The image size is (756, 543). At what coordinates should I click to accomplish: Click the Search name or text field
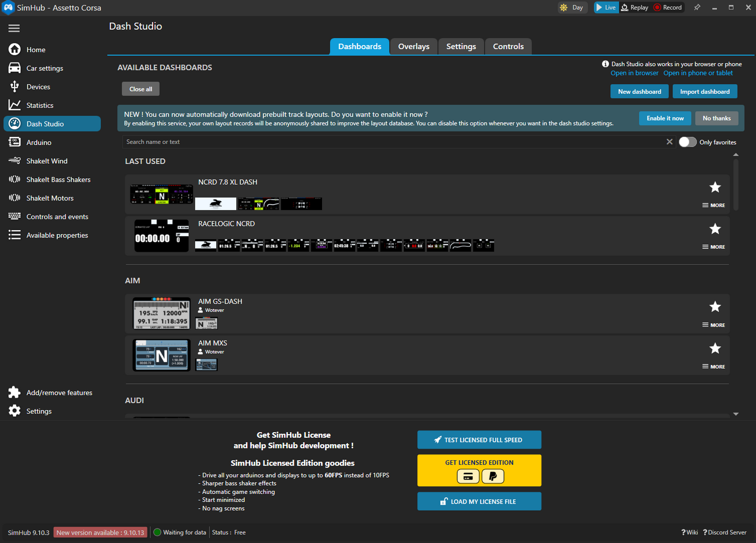point(393,142)
